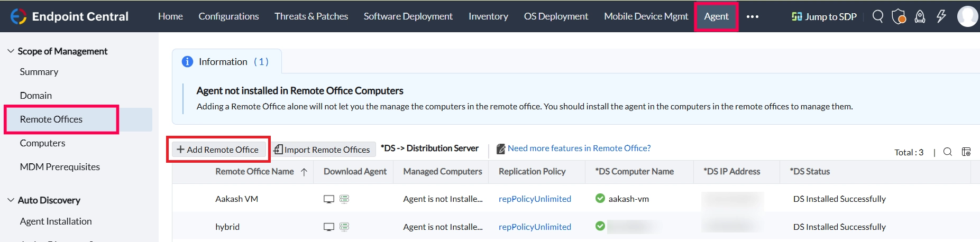The height and width of the screenshot is (242, 980).
Task: Open Agent Installation in the sidebar
Action: click(56, 221)
